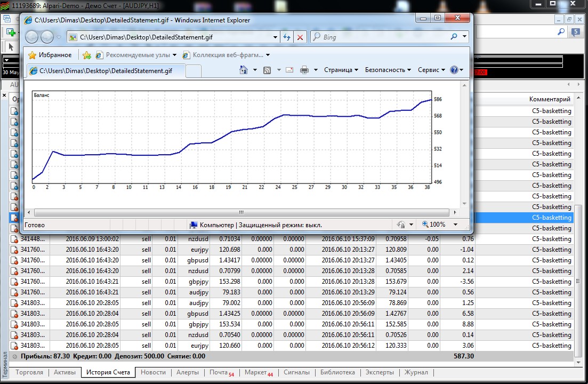Open Коллекция веб-фрагментов link
The width and height of the screenshot is (588, 384).
(226, 55)
